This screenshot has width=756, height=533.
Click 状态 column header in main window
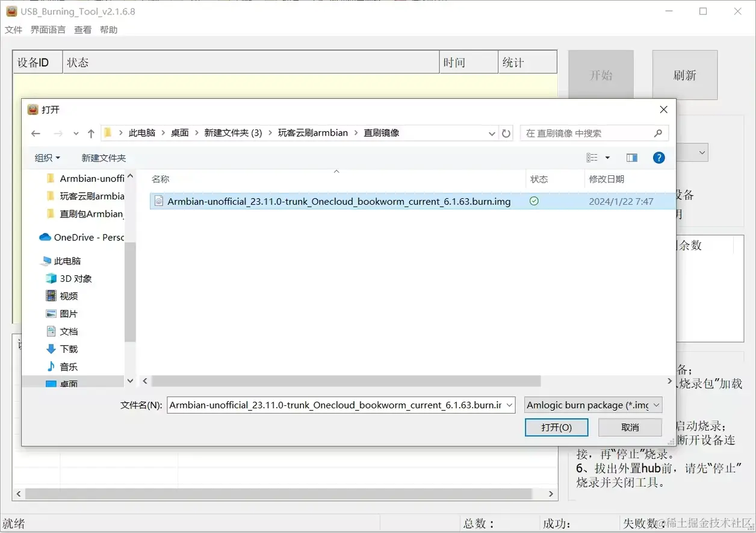pyautogui.click(x=251, y=63)
